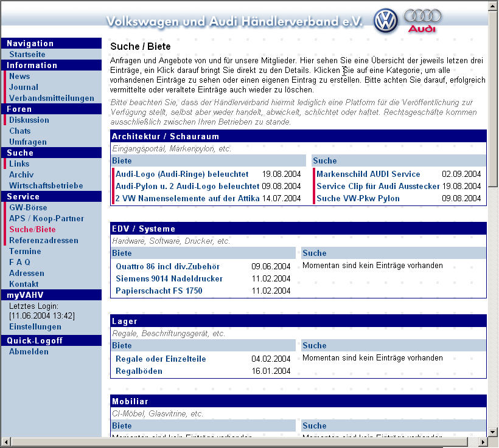Open entry Service Clip für Audi Ausstecker
Screen dimensions: 499x448
[378, 187]
